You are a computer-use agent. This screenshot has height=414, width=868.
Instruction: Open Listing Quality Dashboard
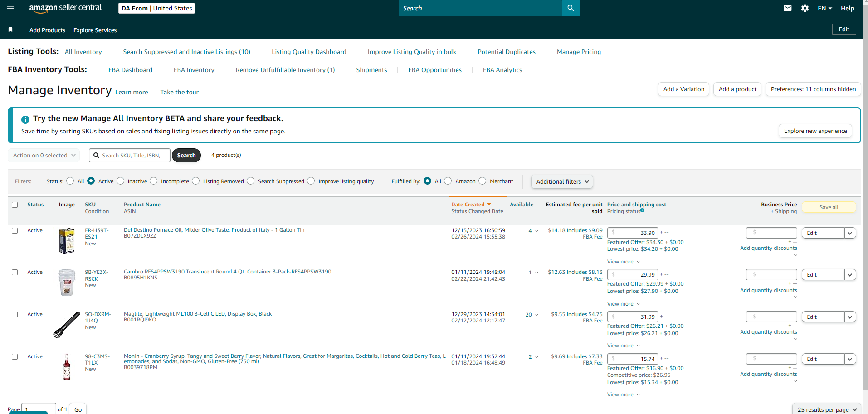tap(309, 52)
